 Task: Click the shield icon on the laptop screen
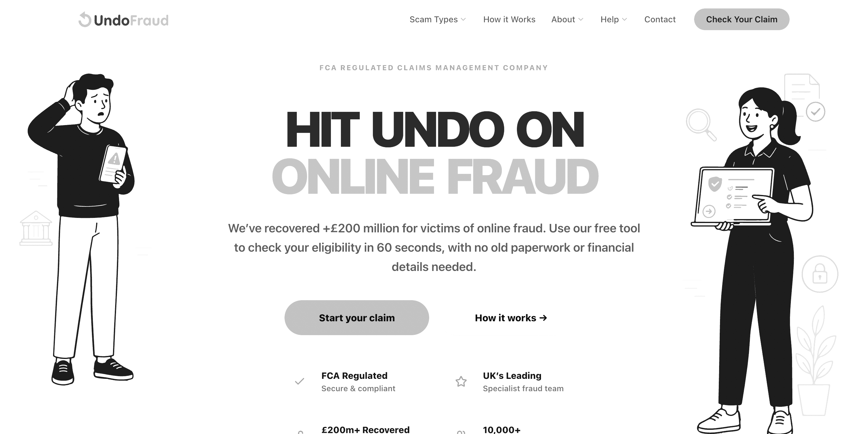(714, 184)
